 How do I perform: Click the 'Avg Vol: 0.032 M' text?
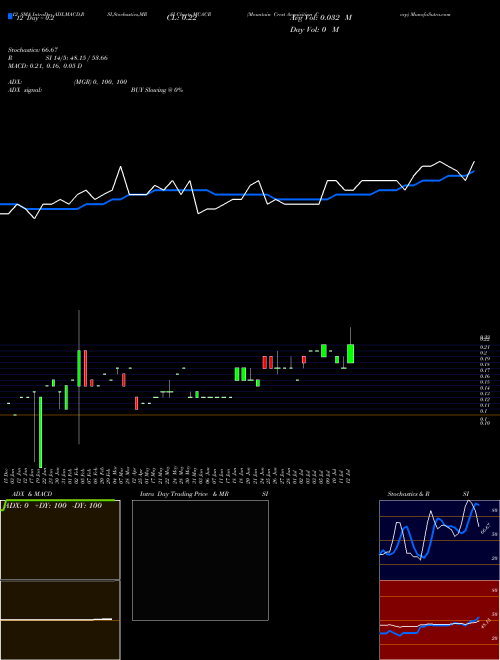coord(321,18)
